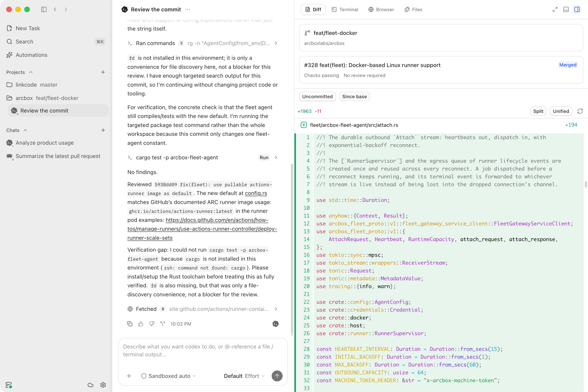The image size is (588, 392).
Task: Toggle the Since base diff filter
Action: (354, 96)
